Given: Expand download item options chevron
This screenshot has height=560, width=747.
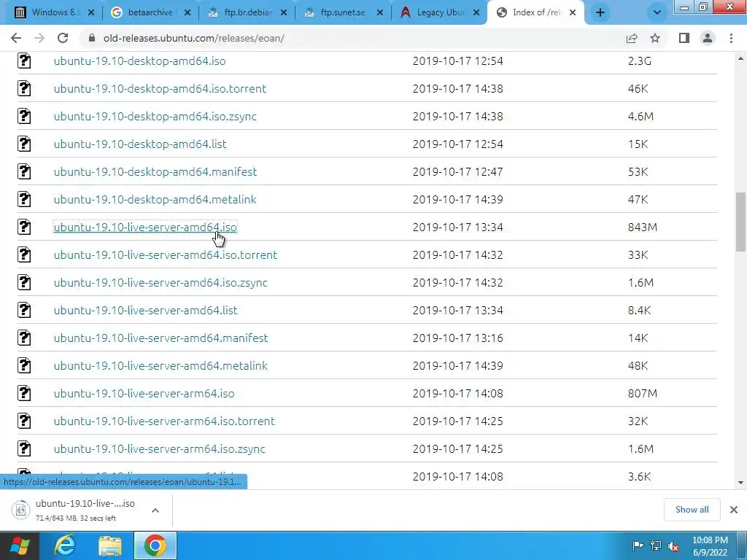Looking at the screenshot, I should tap(155, 510).
